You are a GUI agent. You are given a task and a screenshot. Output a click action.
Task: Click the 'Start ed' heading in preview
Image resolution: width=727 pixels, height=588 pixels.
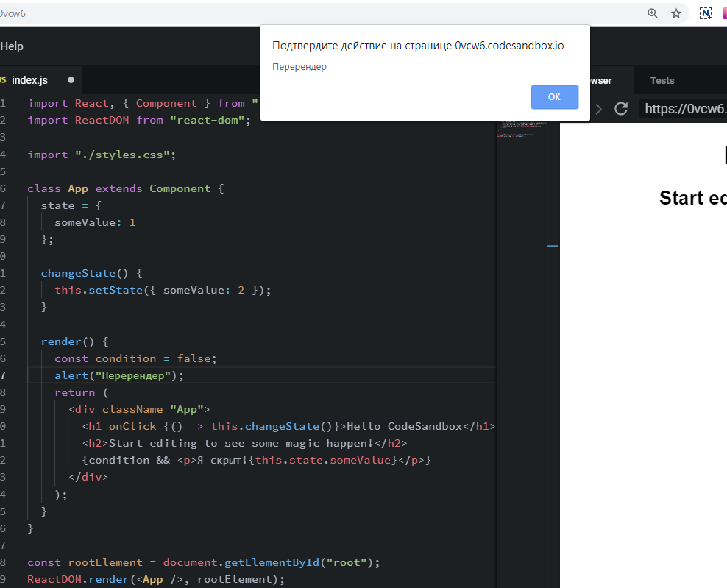coord(692,198)
